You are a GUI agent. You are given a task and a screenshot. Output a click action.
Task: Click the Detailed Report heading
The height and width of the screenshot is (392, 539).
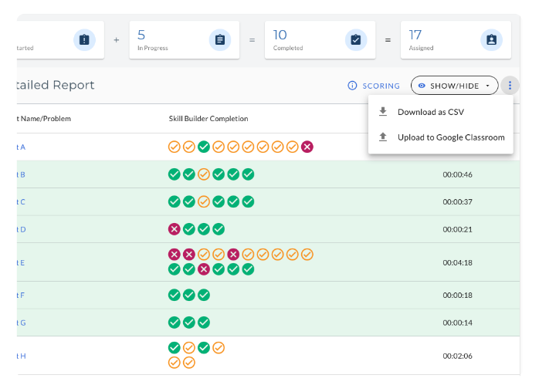[56, 85]
